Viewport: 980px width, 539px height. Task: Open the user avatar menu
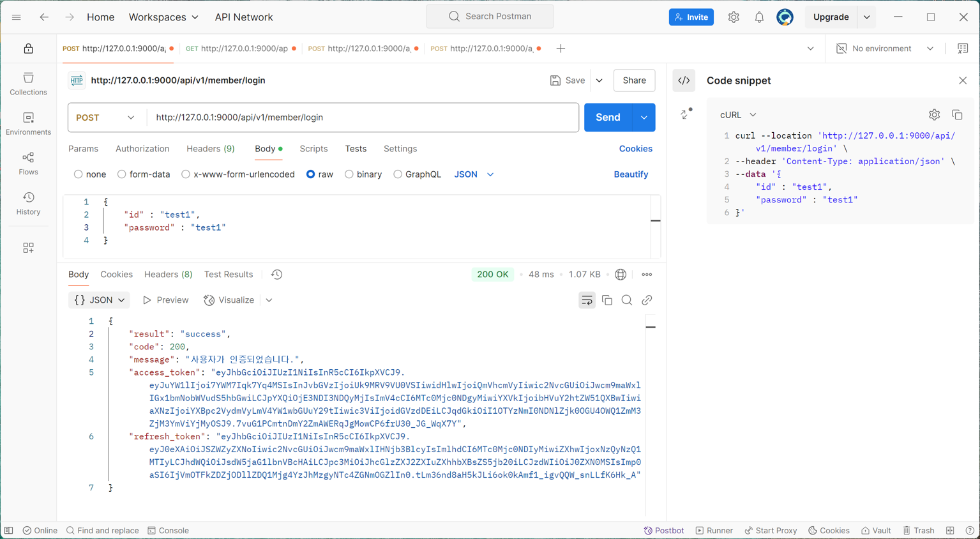click(785, 17)
